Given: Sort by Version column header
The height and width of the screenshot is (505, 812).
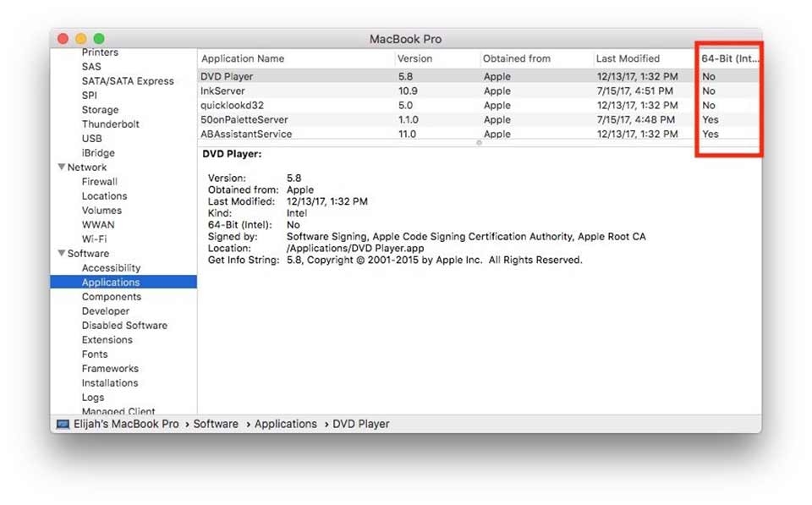Looking at the screenshot, I should click(x=437, y=58).
